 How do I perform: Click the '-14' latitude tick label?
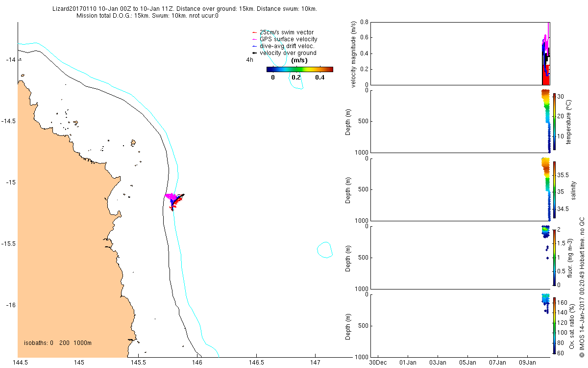[x=10, y=60]
